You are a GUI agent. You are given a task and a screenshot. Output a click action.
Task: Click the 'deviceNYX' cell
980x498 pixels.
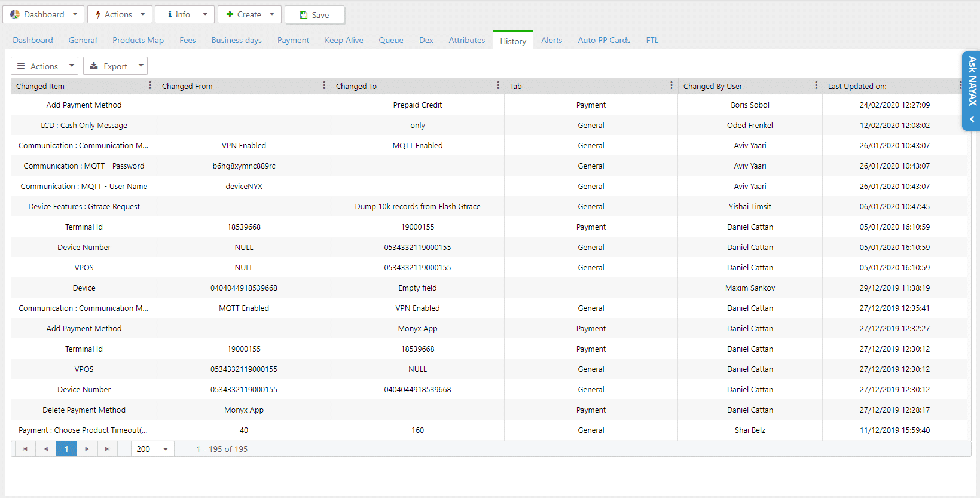coord(244,186)
